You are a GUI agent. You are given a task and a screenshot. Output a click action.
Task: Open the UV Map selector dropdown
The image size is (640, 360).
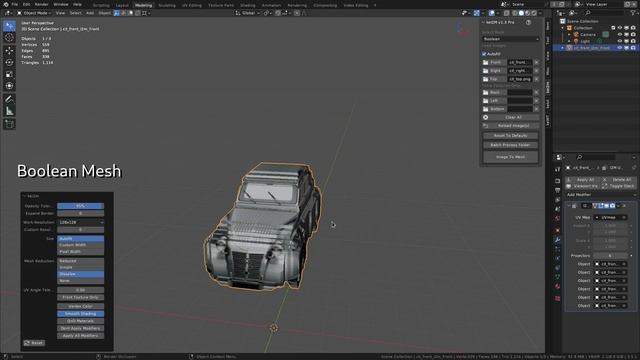point(610,218)
